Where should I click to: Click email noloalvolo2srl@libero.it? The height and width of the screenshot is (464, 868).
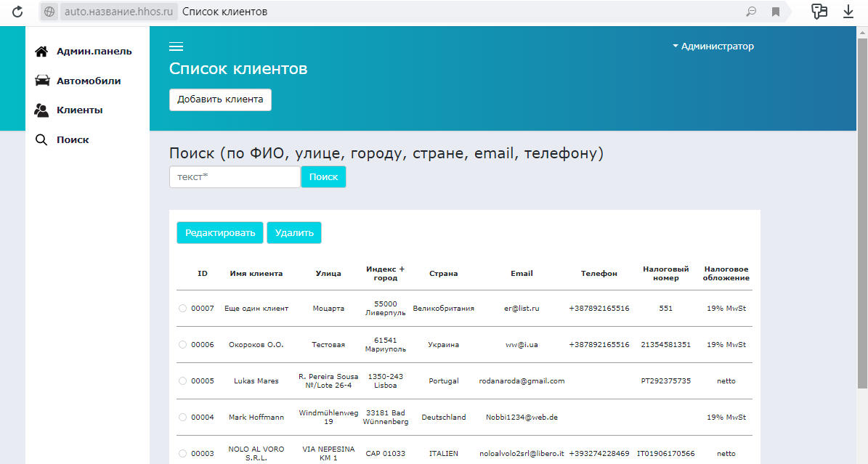(x=522, y=454)
